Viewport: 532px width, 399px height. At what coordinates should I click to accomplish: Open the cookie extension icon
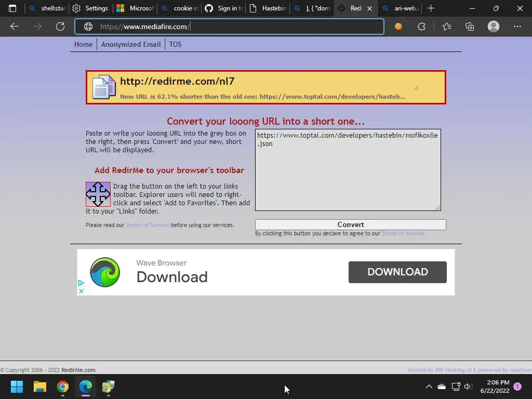pyautogui.click(x=398, y=26)
